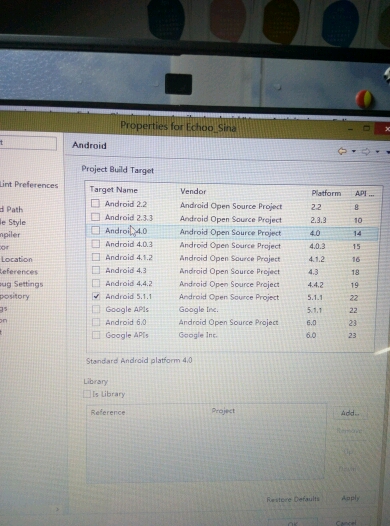Screen dimensions: 390x526
Task: Open the forward history dropdown arrow
Action: click(378, 152)
